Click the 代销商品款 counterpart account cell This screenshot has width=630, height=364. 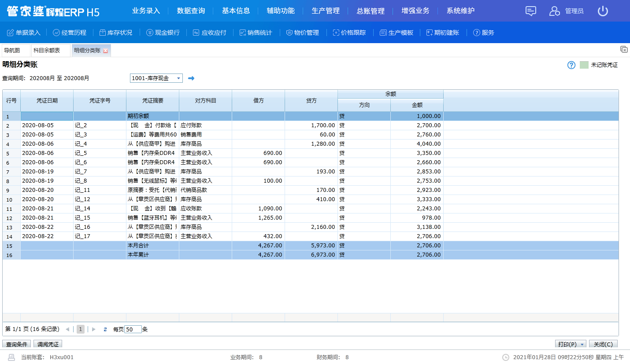206,190
